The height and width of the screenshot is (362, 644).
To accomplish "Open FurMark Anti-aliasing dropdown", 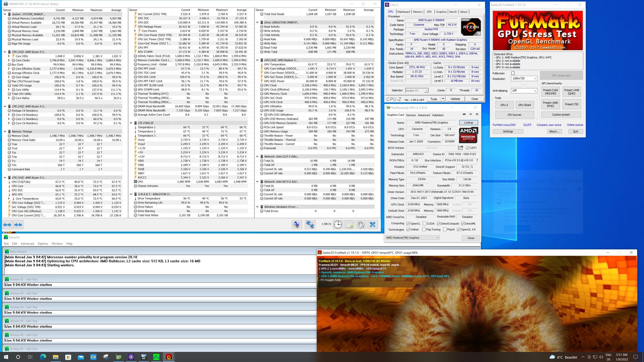I will [x=524, y=90].
